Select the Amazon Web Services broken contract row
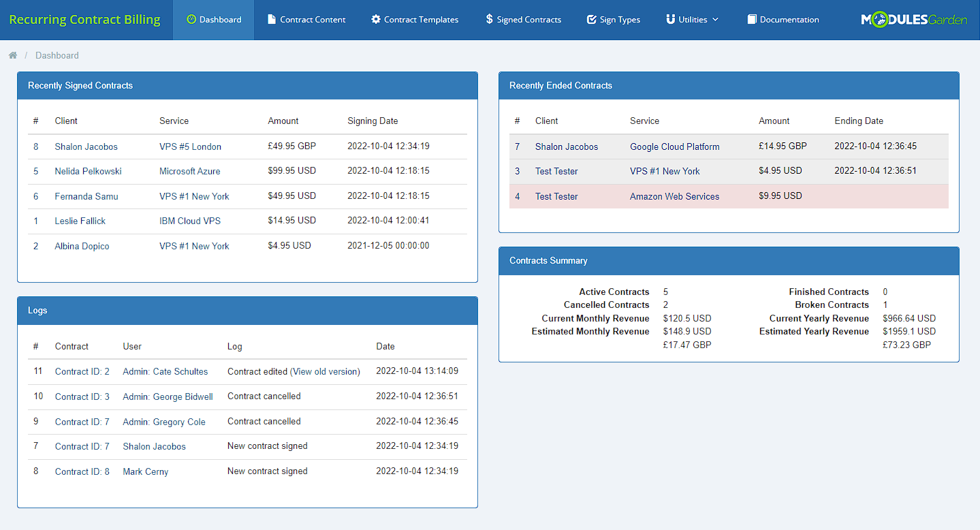Screen dimensions: 980x530 (x=674, y=196)
